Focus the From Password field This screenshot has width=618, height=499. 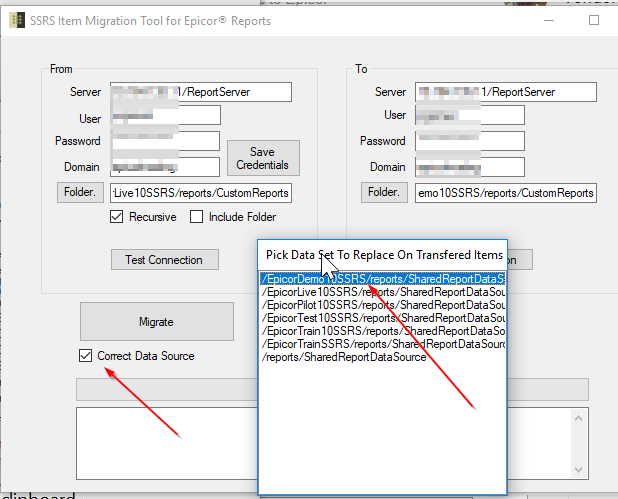165,141
